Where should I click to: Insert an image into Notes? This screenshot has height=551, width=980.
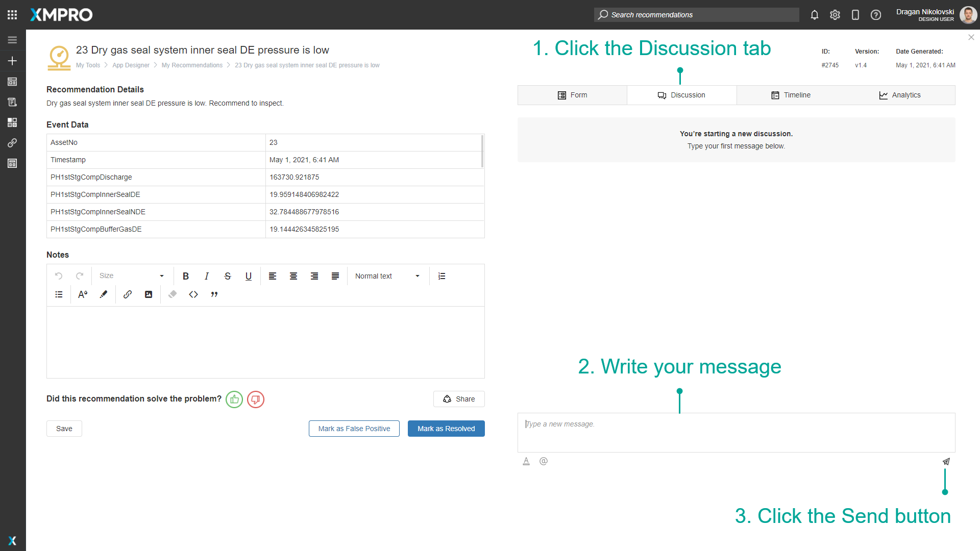(149, 294)
